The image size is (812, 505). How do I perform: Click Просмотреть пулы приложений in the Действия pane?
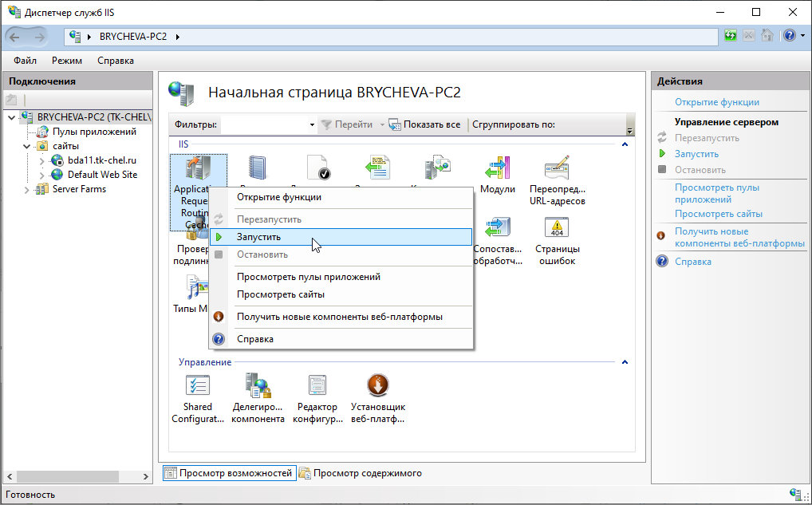(x=717, y=193)
